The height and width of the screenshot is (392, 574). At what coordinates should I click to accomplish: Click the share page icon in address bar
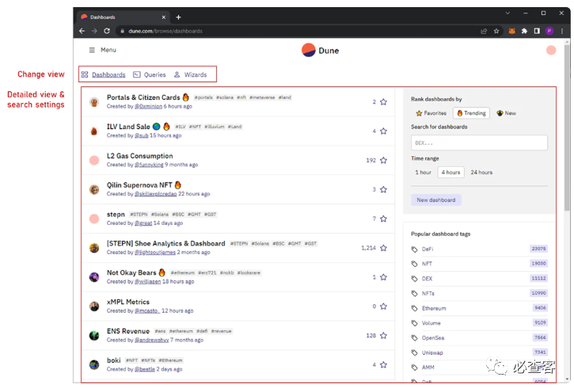pos(484,31)
